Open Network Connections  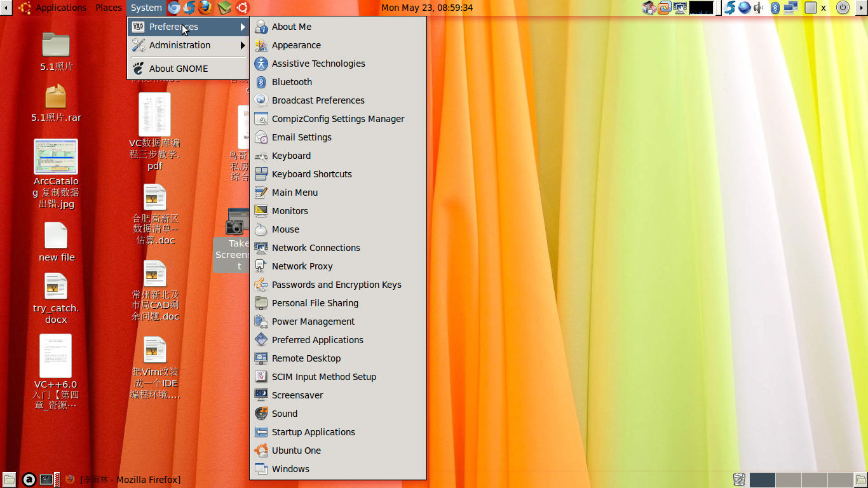(x=337, y=248)
